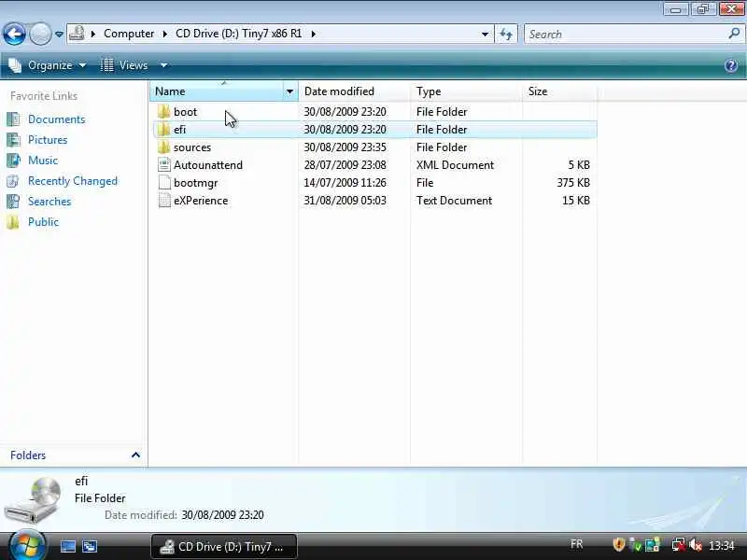
Task: Minimize the Explorer window
Action: [675, 9]
